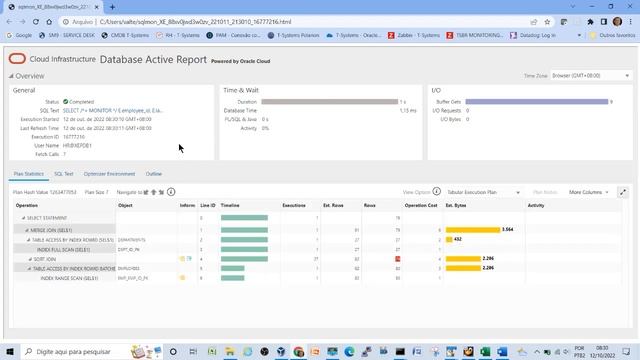640x360 pixels.
Task: Click info icon next to Navigate to
Action: tap(171, 192)
